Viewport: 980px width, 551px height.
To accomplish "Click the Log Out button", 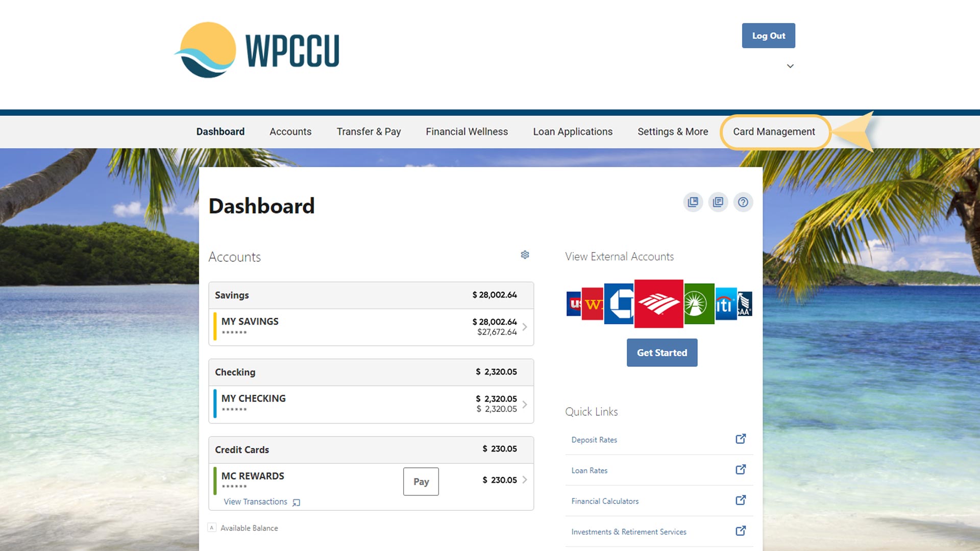I will pyautogui.click(x=768, y=35).
